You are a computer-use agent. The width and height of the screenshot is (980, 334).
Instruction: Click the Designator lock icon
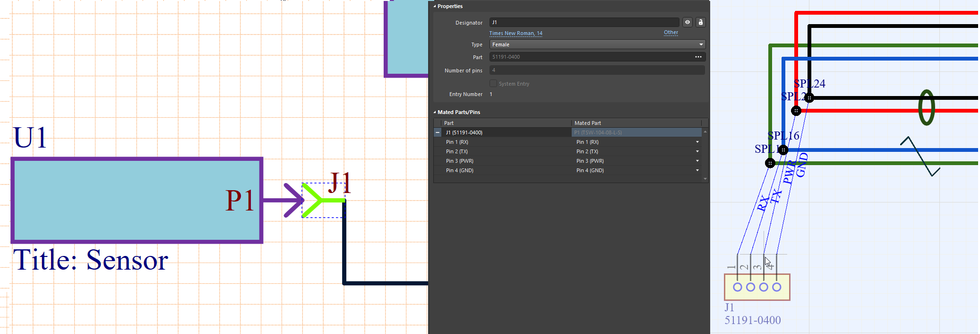(700, 22)
